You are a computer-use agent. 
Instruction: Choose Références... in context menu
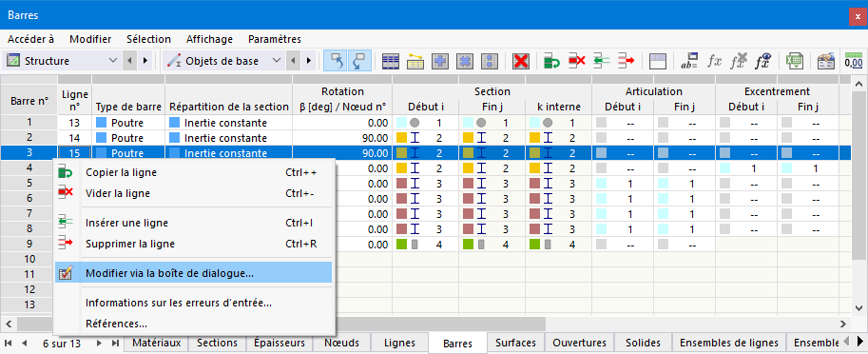[x=194, y=324]
